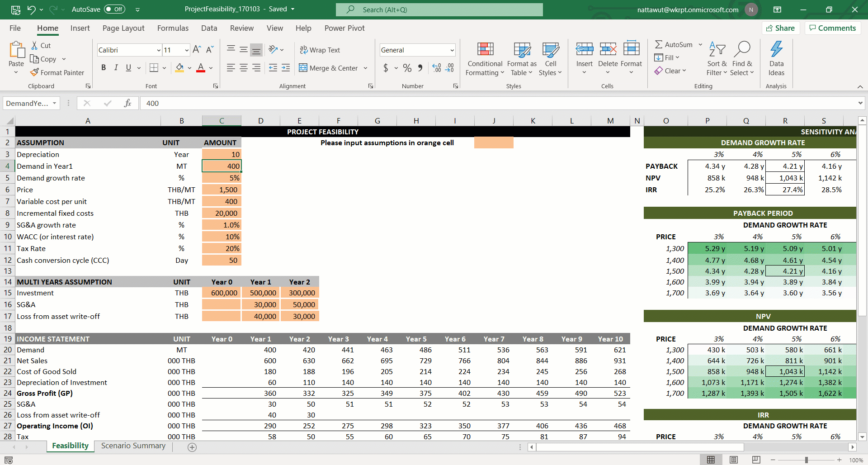Viewport: 868px width, 465px height.
Task: Click the Share button
Action: click(x=781, y=28)
